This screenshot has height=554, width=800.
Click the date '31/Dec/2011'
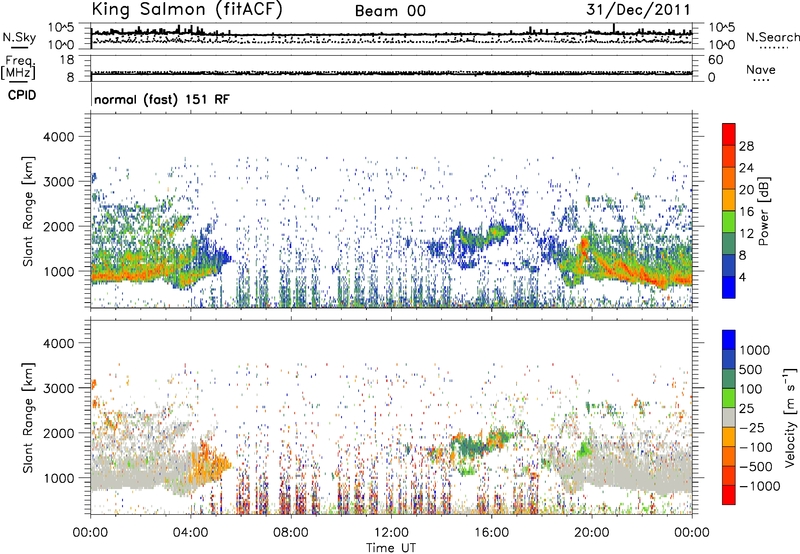coord(638,9)
